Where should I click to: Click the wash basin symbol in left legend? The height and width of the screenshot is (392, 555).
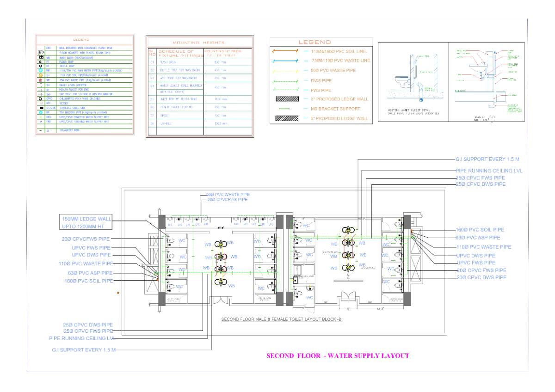[x=41, y=58]
